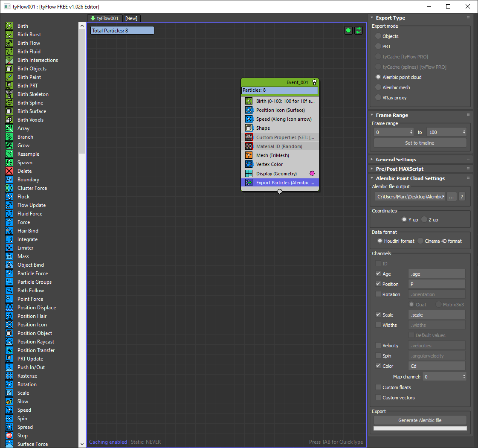Click the Limiter operator icon
The width and height of the screenshot is (478, 448).
point(9,248)
